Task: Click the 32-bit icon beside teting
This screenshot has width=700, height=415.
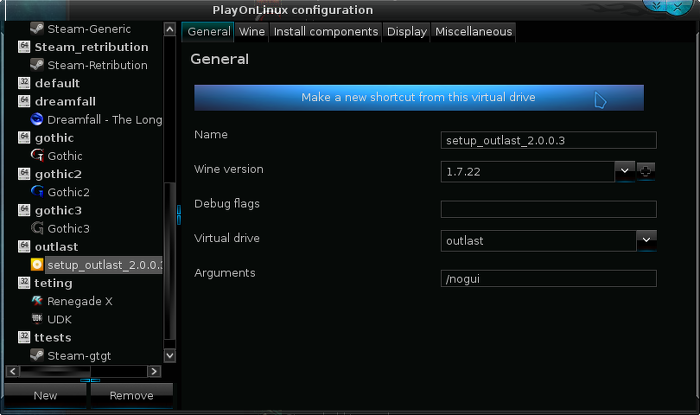Action: point(24,282)
